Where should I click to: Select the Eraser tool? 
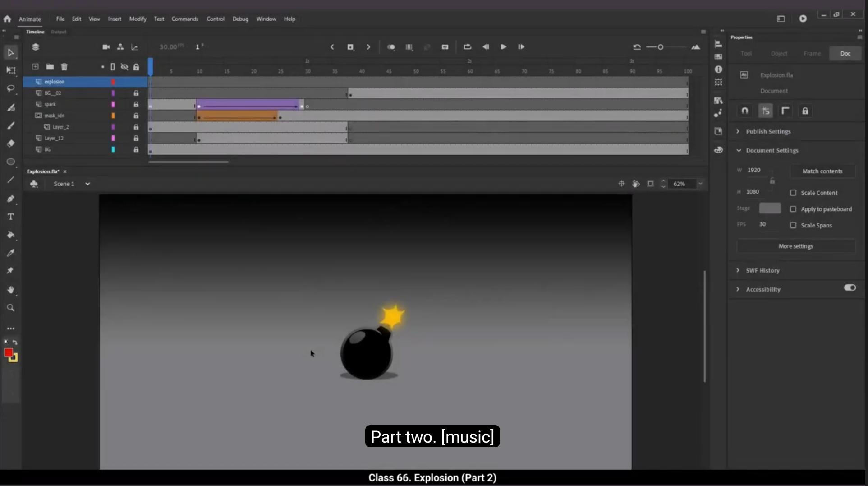tap(11, 143)
